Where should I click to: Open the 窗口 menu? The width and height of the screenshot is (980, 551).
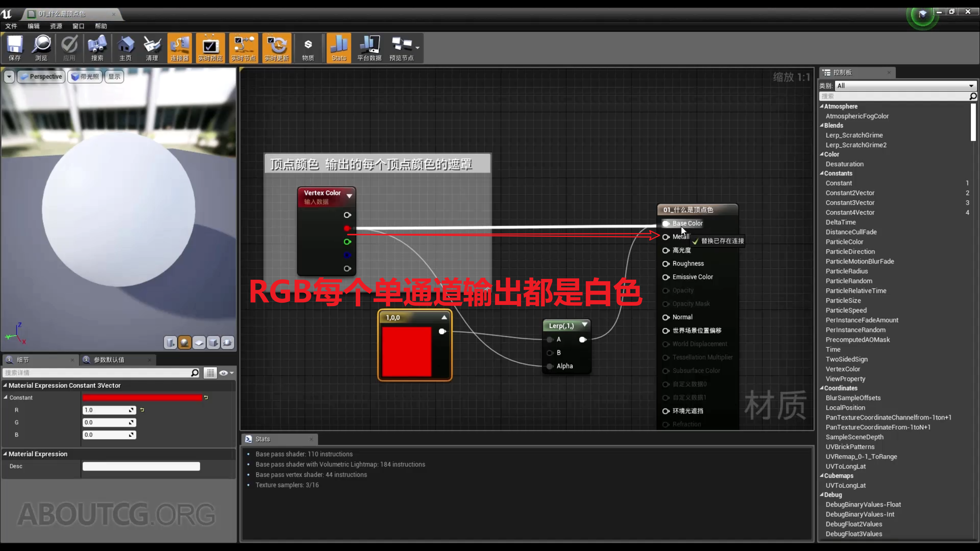78,26
